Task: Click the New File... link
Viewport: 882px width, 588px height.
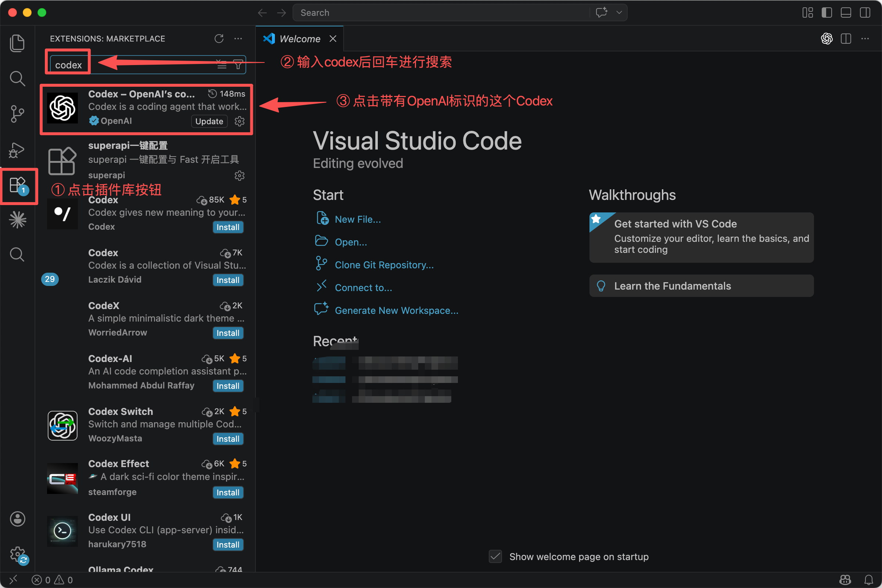Action: pos(358,219)
